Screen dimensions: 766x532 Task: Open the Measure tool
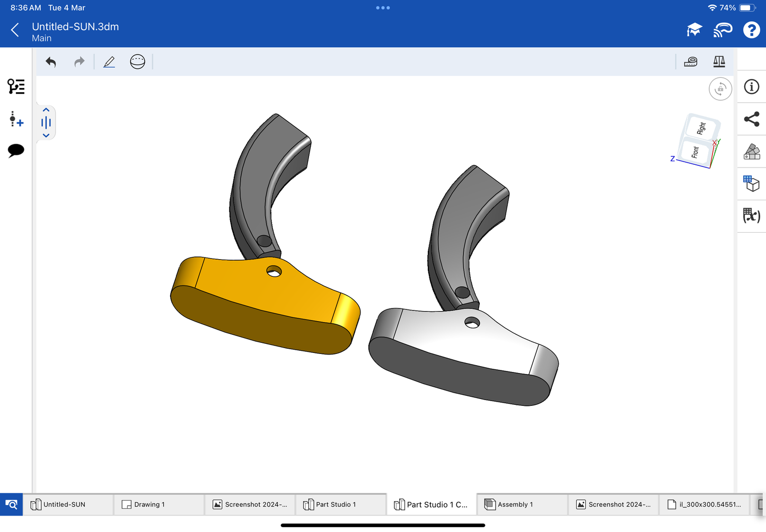(691, 62)
